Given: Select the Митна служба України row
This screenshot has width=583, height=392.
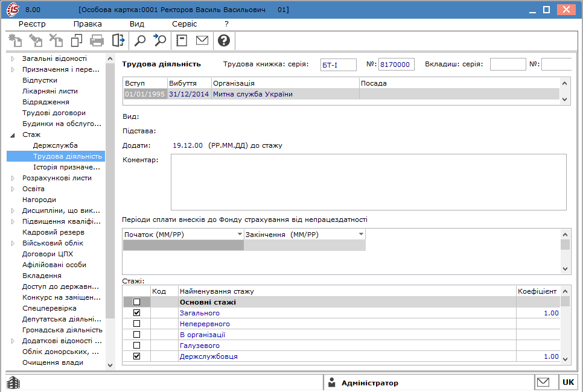Looking at the screenshot, I should [341, 94].
